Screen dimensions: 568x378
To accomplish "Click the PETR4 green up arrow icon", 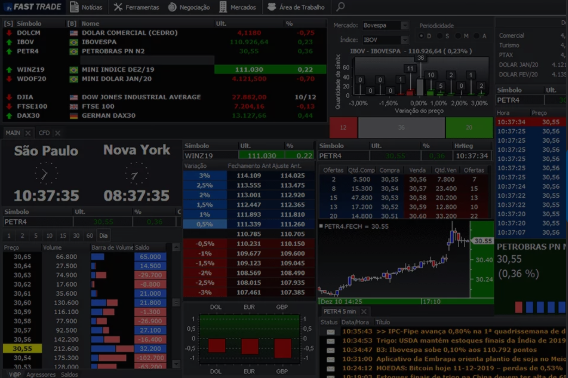I will (x=9, y=51).
